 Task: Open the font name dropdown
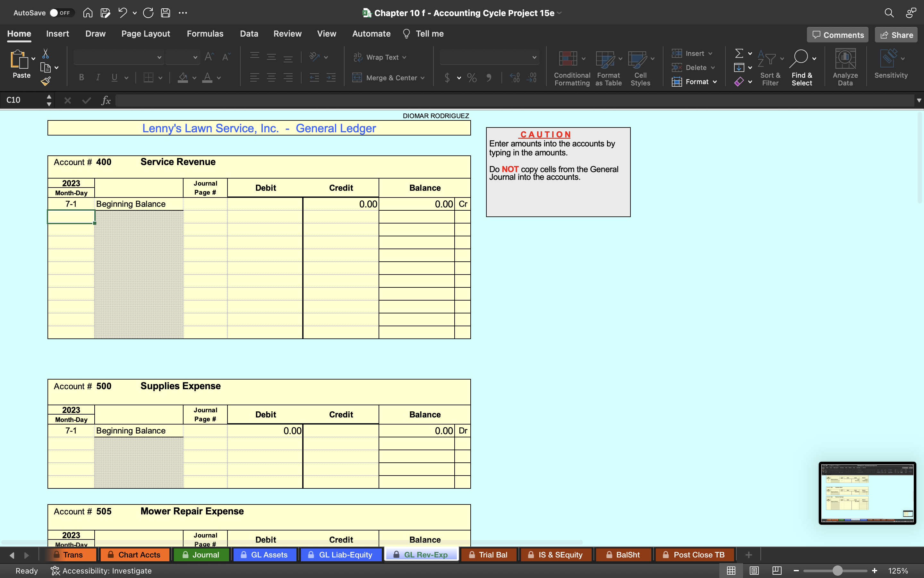[159, 57]
